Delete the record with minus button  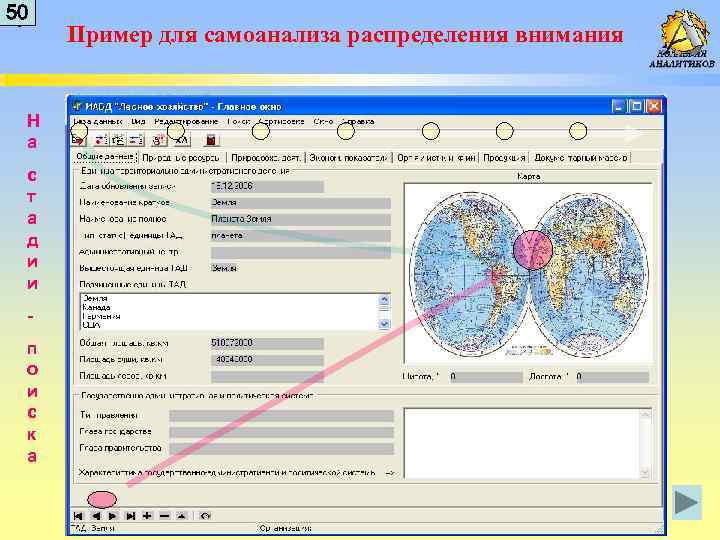coord(164,516)
